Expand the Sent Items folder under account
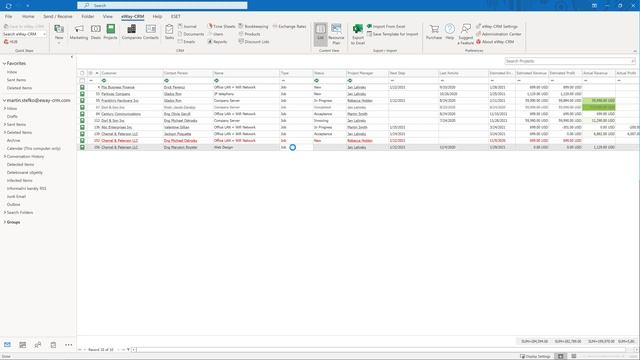The image size is (640, 360). (x=4, y=124)
